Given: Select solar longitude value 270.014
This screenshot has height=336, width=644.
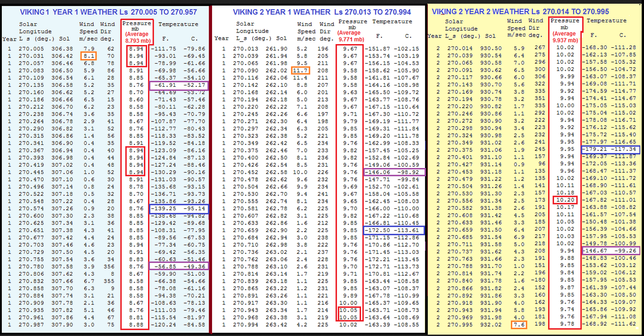Looking at the screenshot, I should (458, 47).
